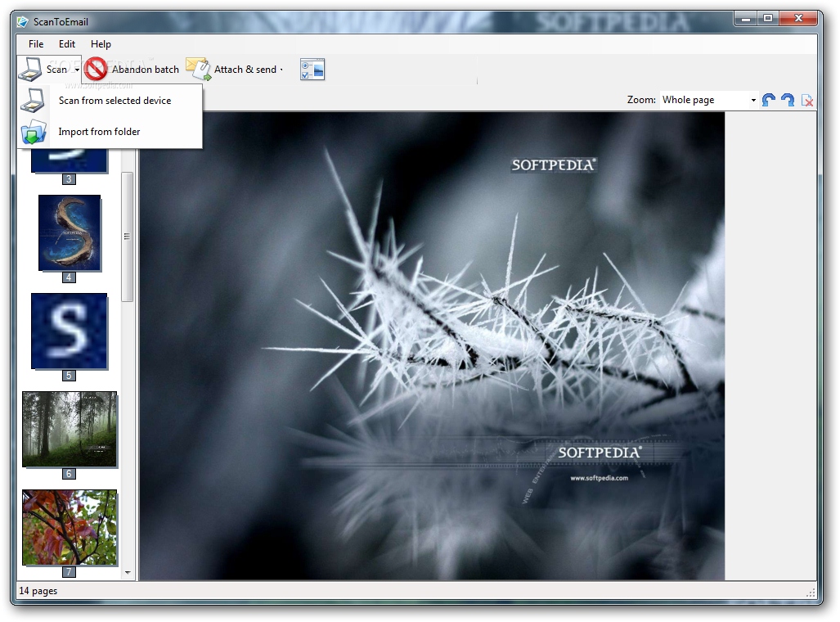This screenshot has width=840, height=622.
Task: Open the Scan button dropdown arrow
Action: pyautogui.click(x=77, y=70)
